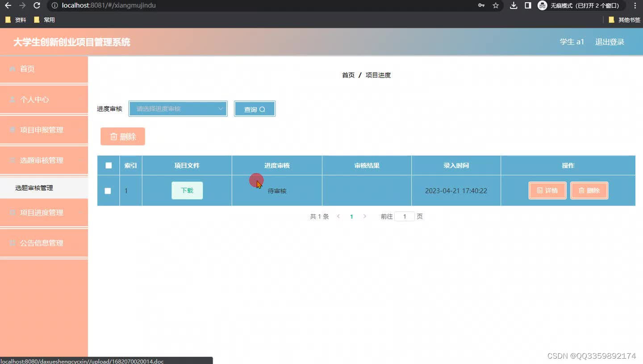Screen dimensions: 643x364
Task: Go back with the browser back arrow
Action: click(8, 5)
